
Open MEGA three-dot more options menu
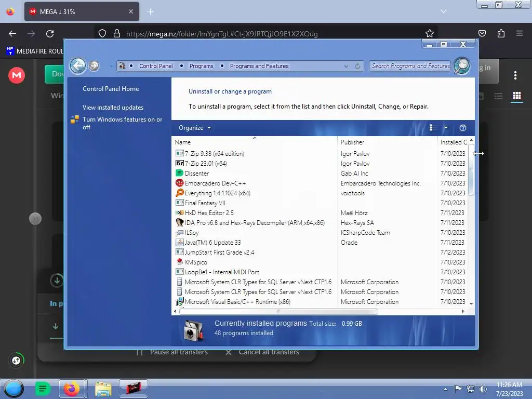[x=515, y=75]
